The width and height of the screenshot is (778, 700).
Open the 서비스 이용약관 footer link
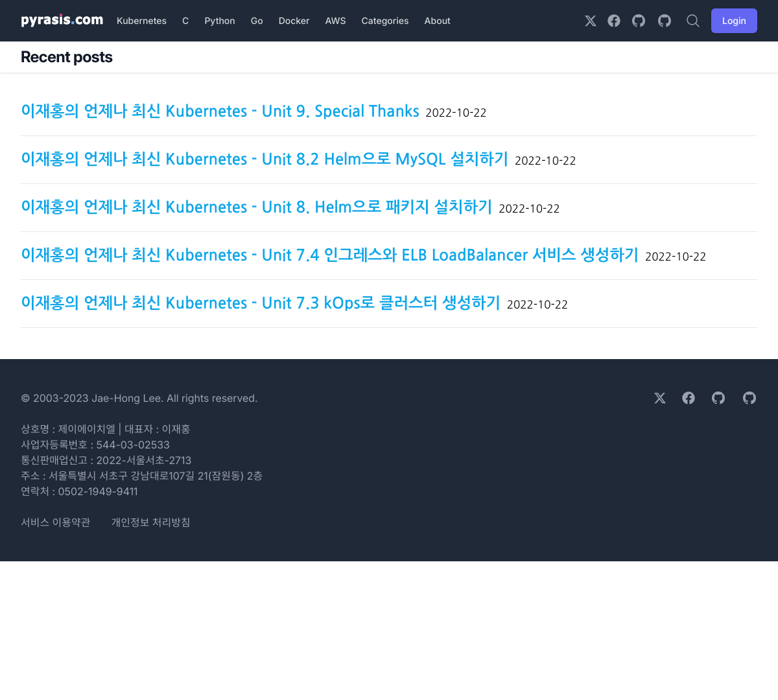click(x=56, y=522)
